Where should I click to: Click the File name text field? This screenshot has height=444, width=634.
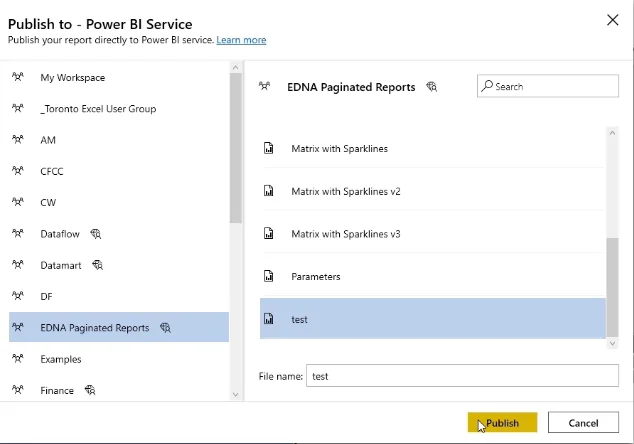[462, 376]
